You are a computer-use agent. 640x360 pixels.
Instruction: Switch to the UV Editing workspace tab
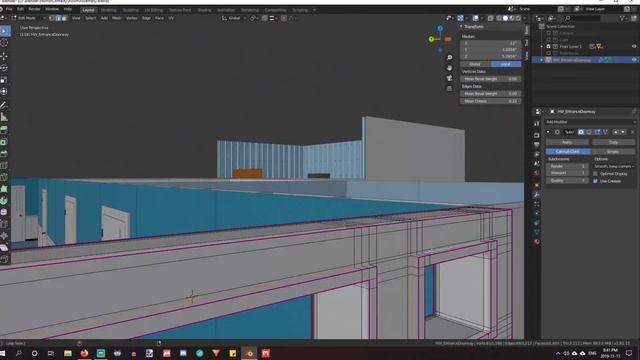[x=153, y=10]
